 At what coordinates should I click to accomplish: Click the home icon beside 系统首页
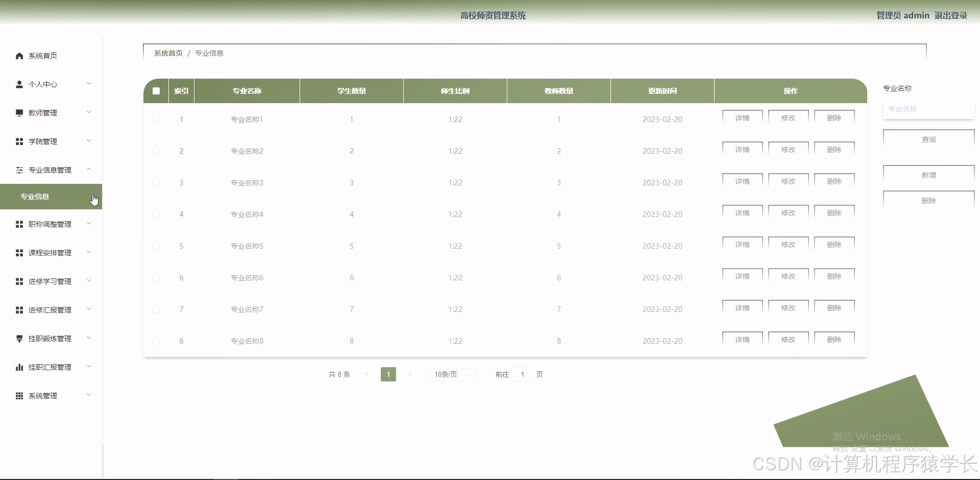(19, 56)
